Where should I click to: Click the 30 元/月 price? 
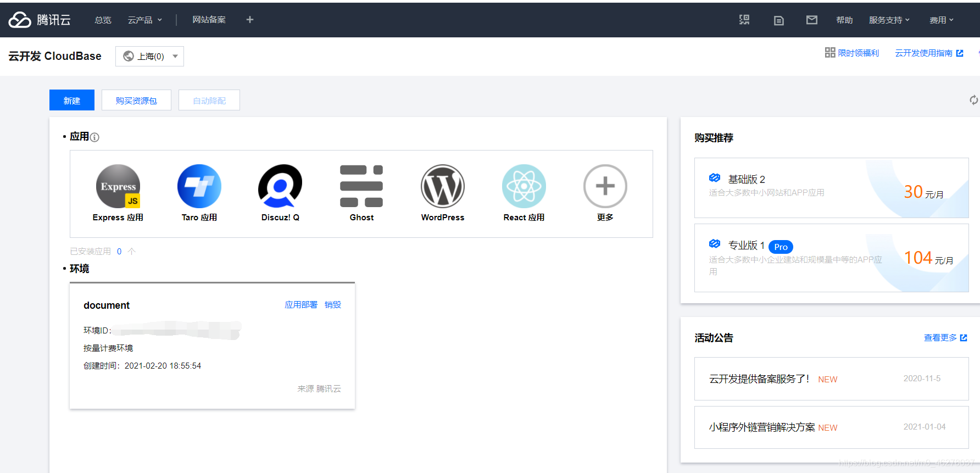point(923,192)
